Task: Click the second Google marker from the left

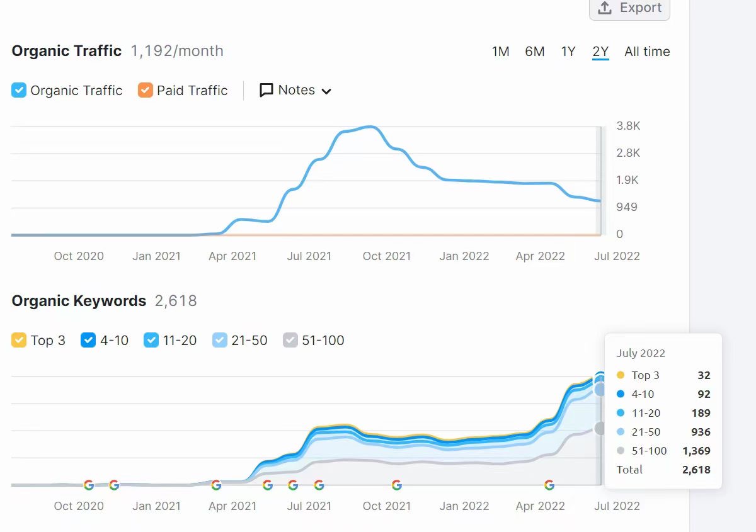Action: click(x=114, y=485)
